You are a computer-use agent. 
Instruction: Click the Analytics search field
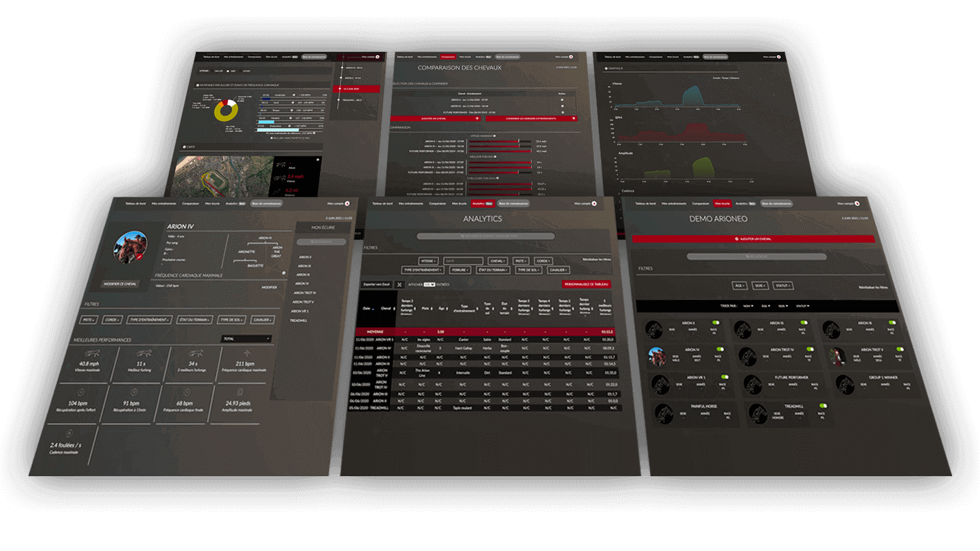pos(485,235)
